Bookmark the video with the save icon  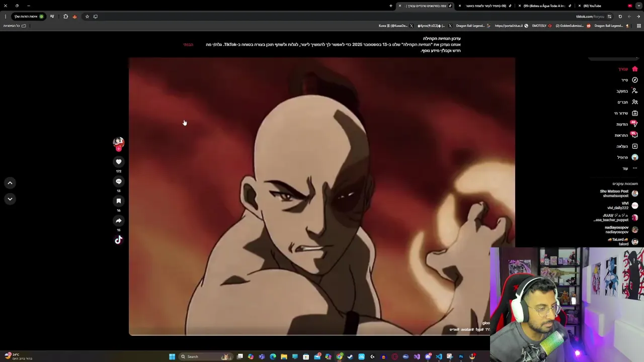[119, 201]
